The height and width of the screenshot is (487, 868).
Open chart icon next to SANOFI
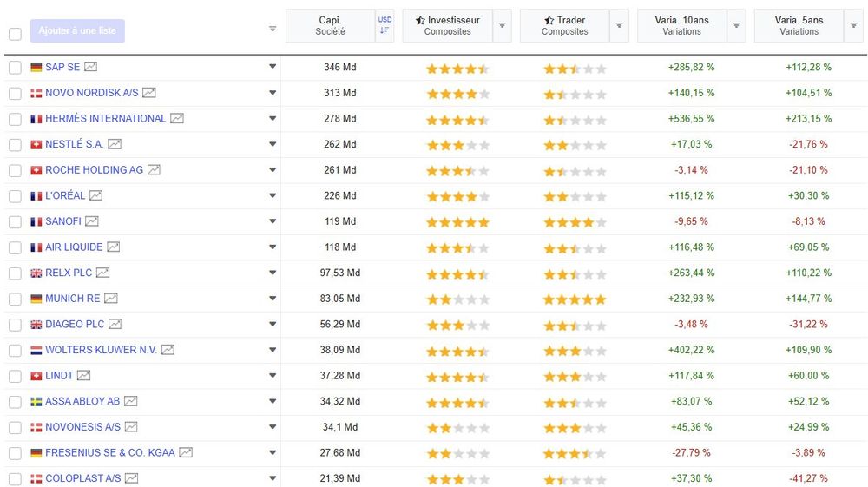click(92, 221)
